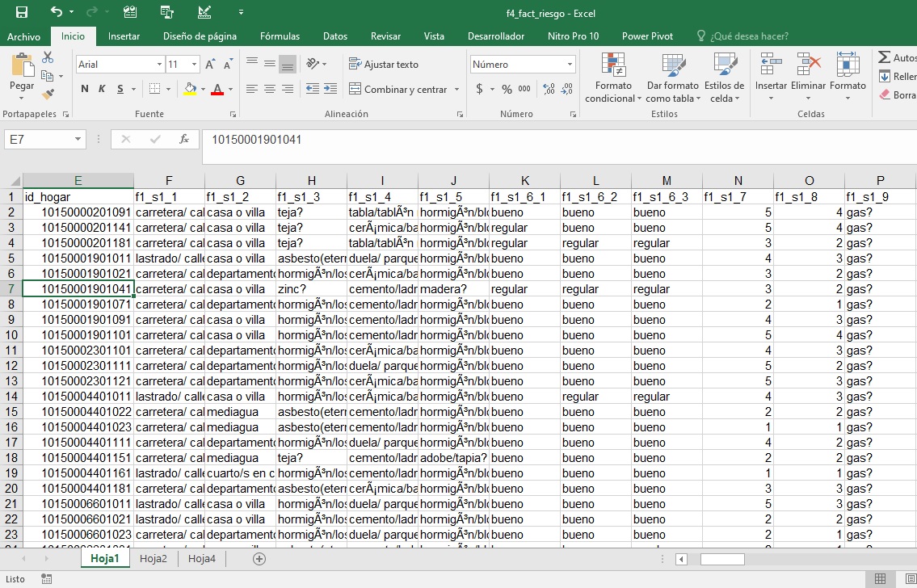
Task: Switch to Normal view in status bar
Action: click(x=880, y=578)
